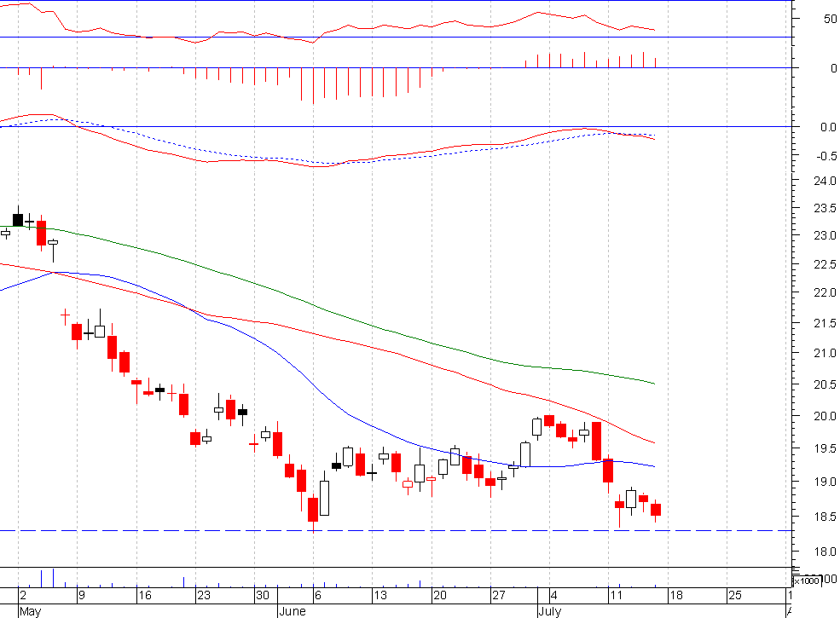Click the 19.5 price axis label
The width and height of the screenshot is (840, 618).
coord(825,449)
